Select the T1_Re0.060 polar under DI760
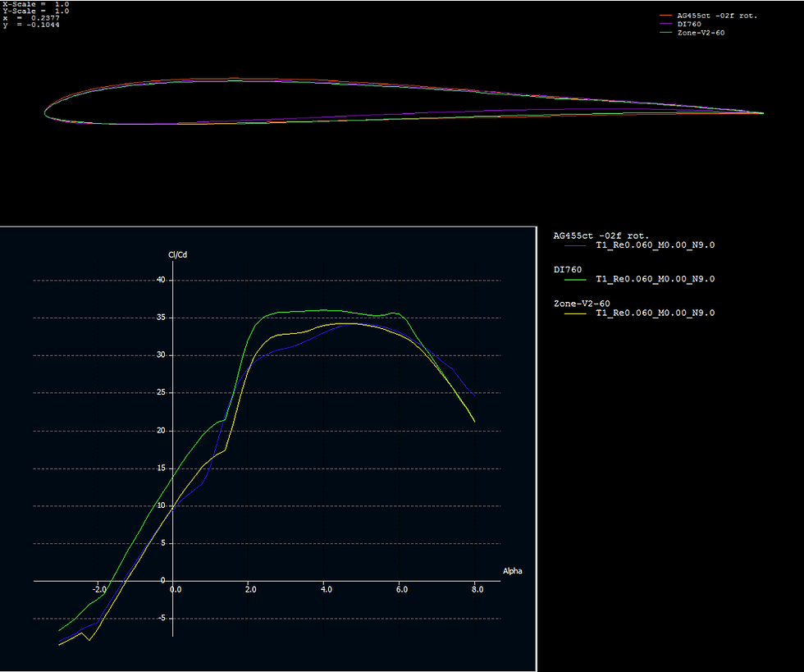Image resolution: width=804 pixels, height=672 pixels. (x=655, y=279)
